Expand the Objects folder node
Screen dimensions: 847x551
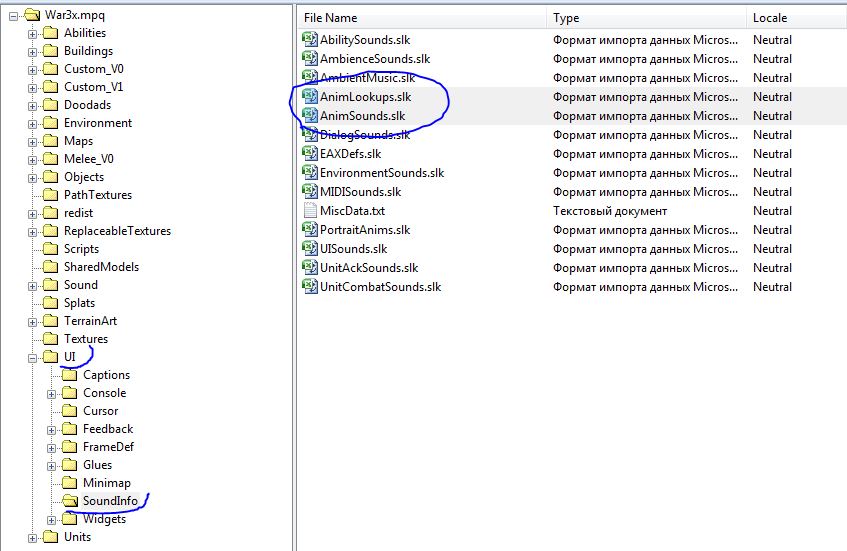pos(32,178)
